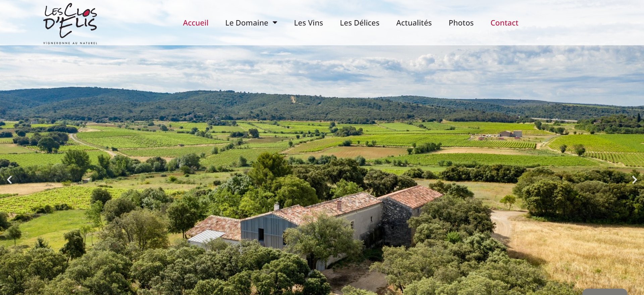The image size is (644, 295).
Task: Browse the Photos gallery page
Action: tap(461, 23)
